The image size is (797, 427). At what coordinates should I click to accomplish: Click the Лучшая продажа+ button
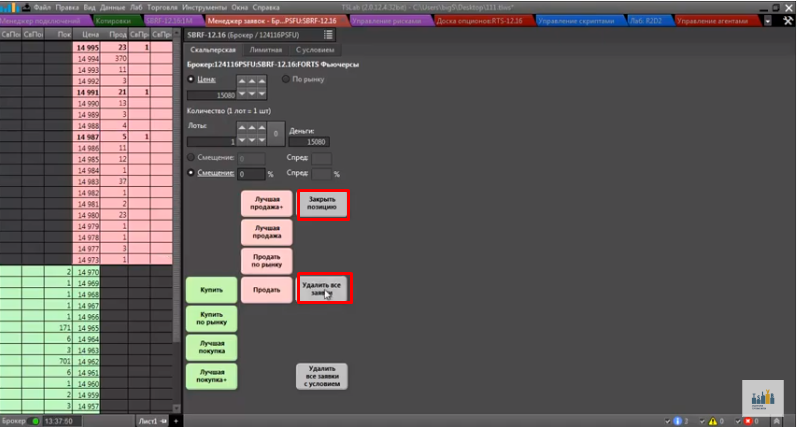click(267, 203)
